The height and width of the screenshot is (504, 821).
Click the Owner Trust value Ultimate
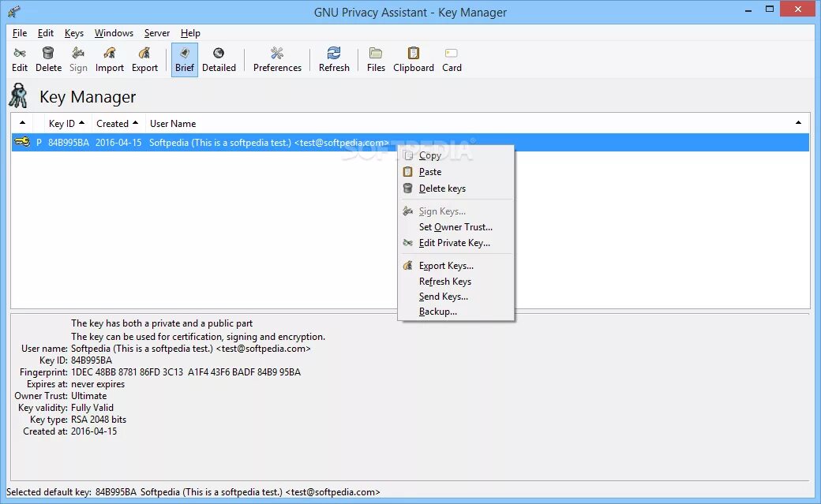click(x=89, y=396)
